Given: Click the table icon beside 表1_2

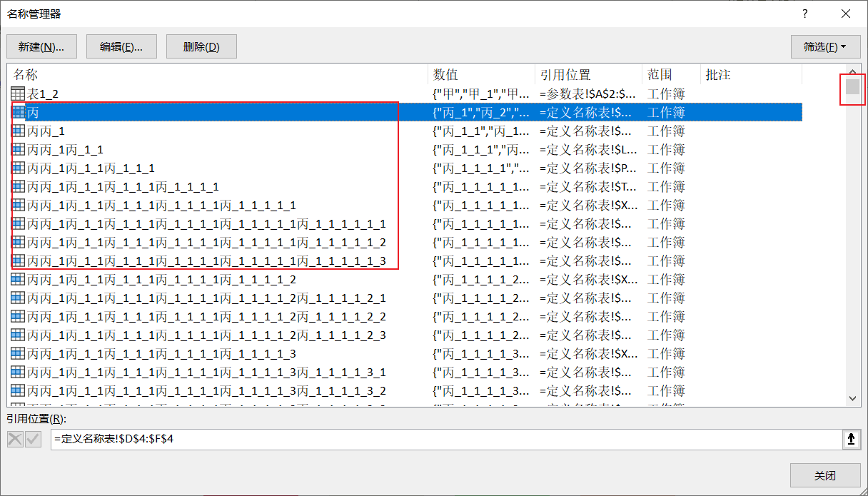Looking at the screenshot, I should 19,93.
